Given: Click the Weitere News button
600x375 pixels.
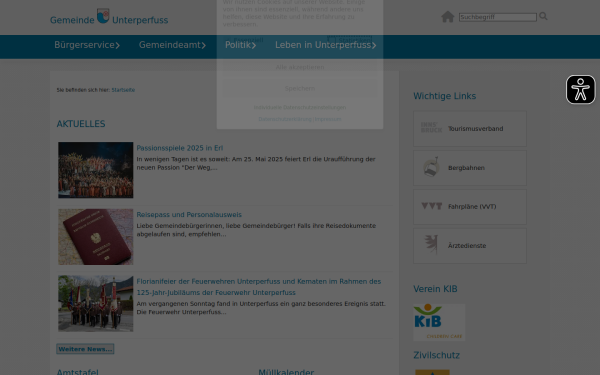Looking at the screenshot, I should click(85, 349).
